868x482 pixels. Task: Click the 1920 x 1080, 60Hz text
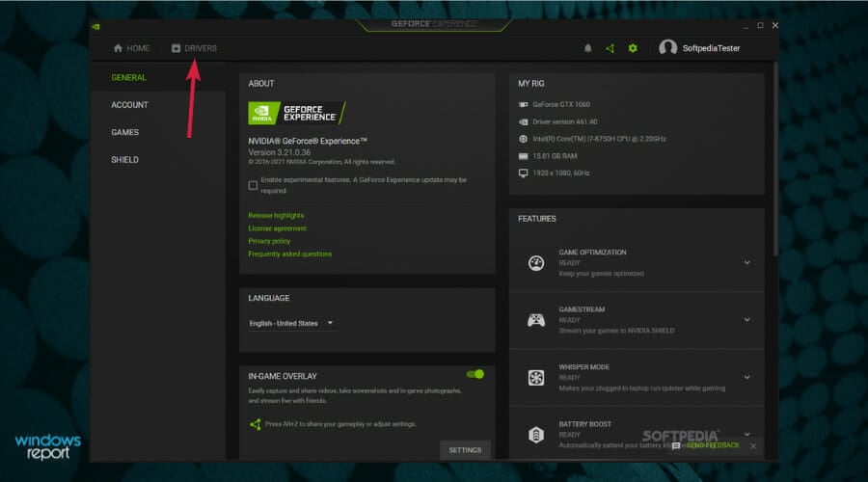[x=560, y=174]
